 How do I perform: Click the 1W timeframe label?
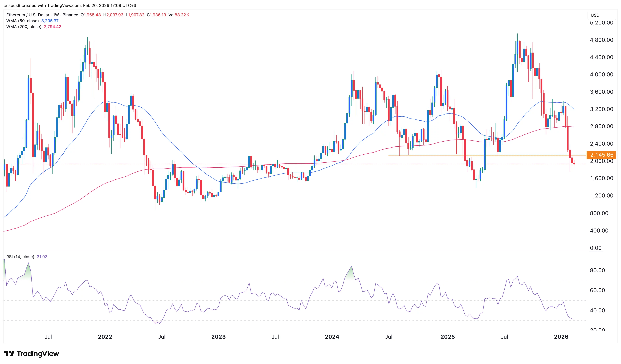tap(56, 15)
